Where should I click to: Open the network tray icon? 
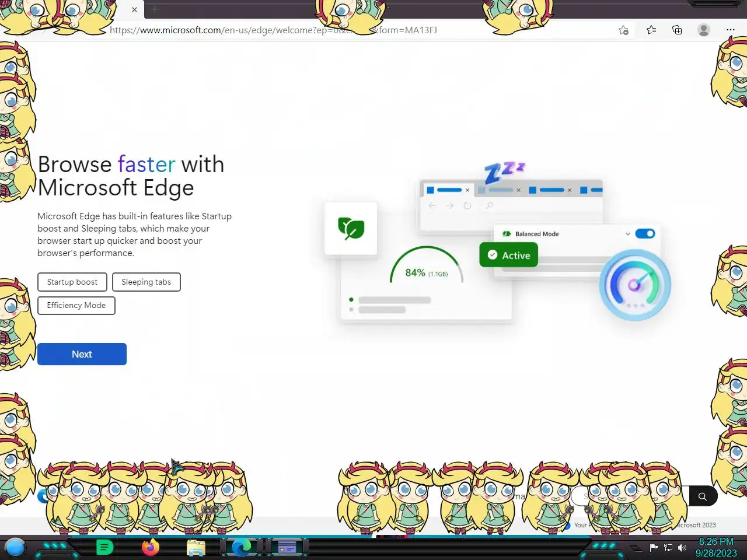668,548
